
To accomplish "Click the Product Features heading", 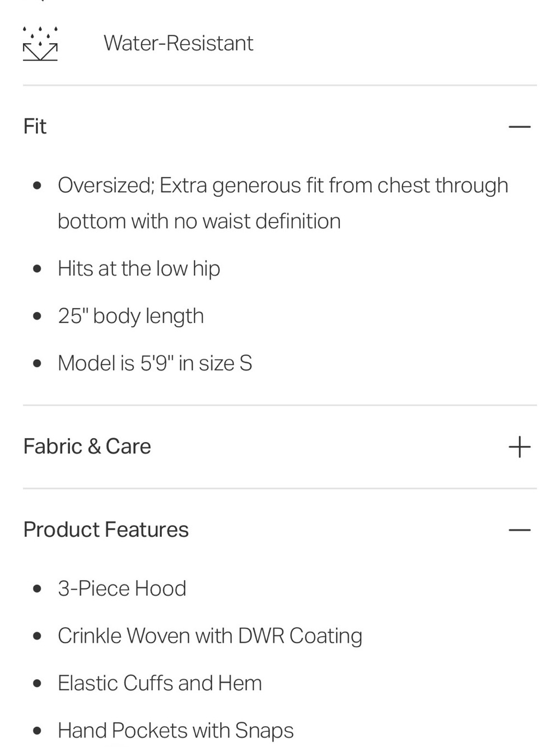I will 106,530.
